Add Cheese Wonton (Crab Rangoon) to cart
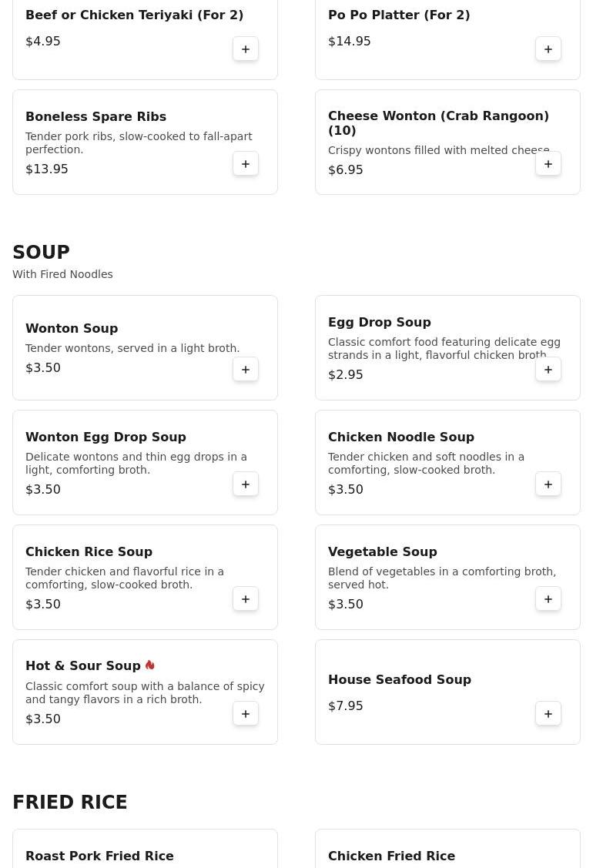The image size is (593, 868). [x=548, y=164]
